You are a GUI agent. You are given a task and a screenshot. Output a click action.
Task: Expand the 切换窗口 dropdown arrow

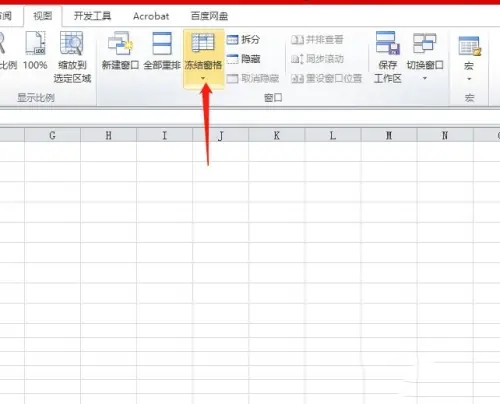tap(425, 79)
